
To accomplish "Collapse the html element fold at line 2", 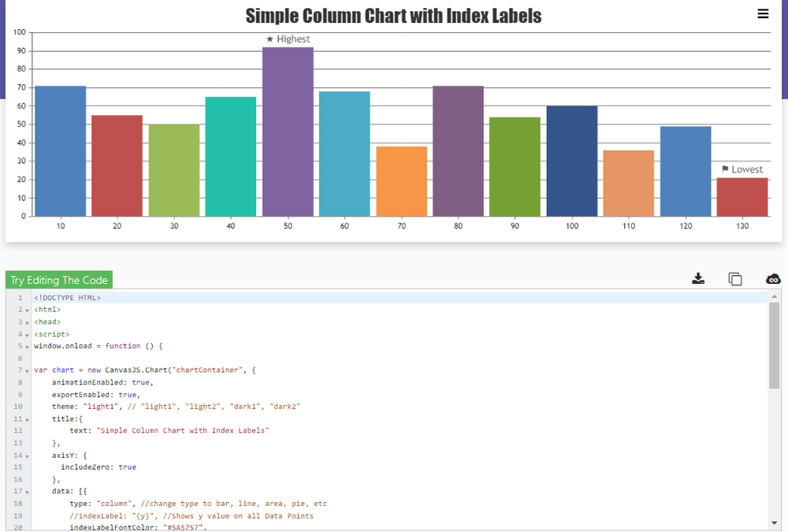I will tap(26, 309).
